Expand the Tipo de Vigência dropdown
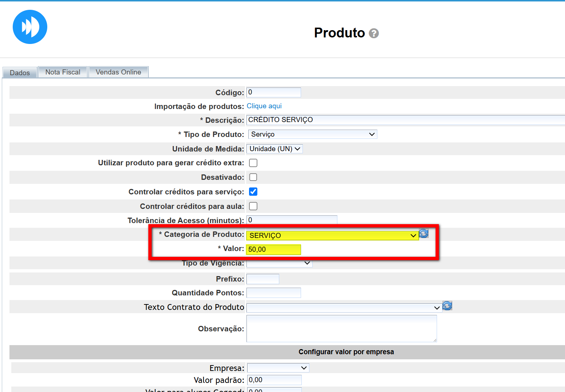This screenshot has width=565, height=392. pyautogui.click(x=279, y=263)
